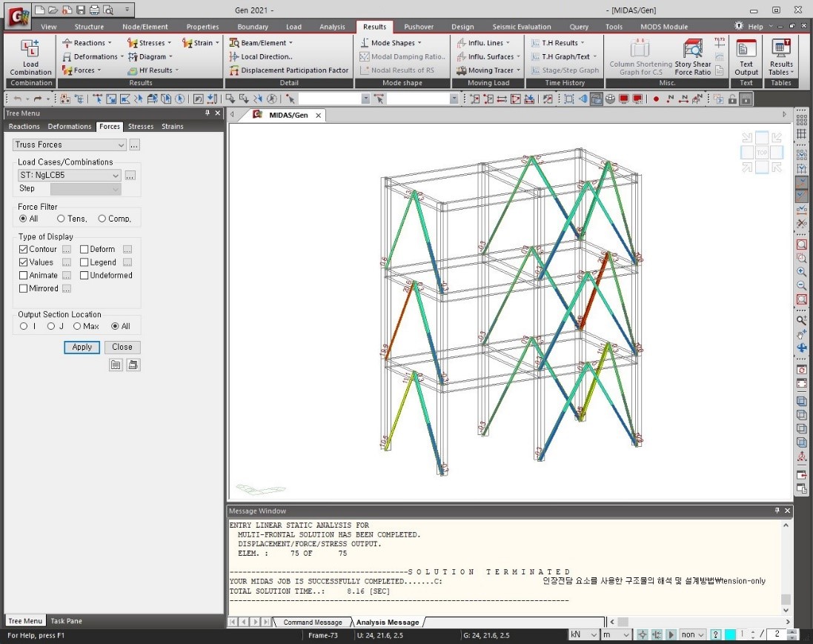The image size is (813, 644).
Task: Open the Stresses tab in Tree Menu
Action: point(141,127)
